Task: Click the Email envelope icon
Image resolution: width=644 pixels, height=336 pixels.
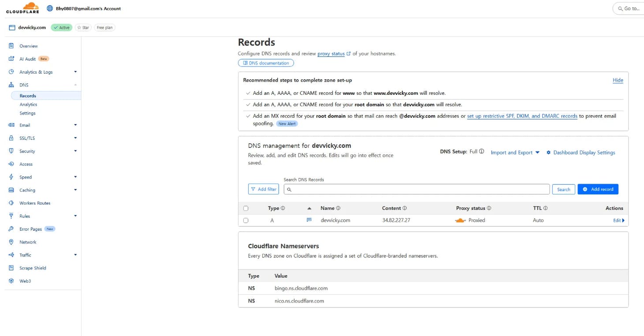Action: point(11,125)
